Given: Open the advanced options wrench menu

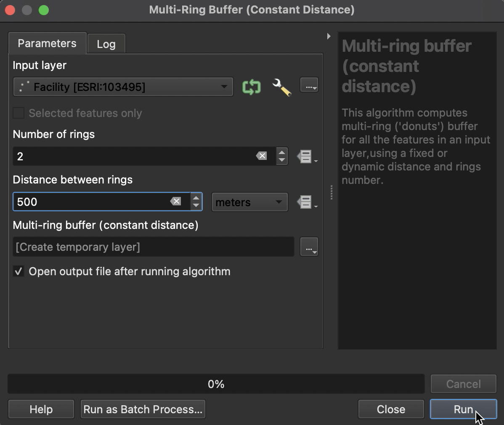Looking at the screenshot, I should click(x=281, y=87).
